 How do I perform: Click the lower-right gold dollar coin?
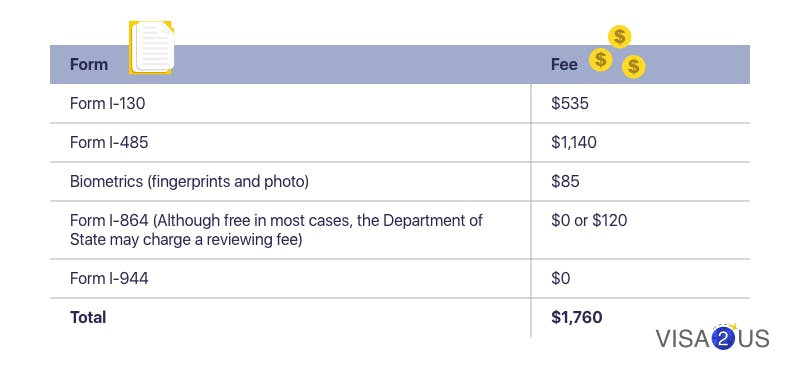coord(634,66)
